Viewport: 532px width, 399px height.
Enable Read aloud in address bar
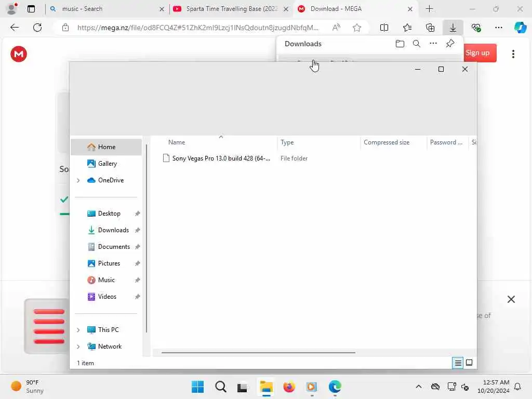tap(336, 28)
